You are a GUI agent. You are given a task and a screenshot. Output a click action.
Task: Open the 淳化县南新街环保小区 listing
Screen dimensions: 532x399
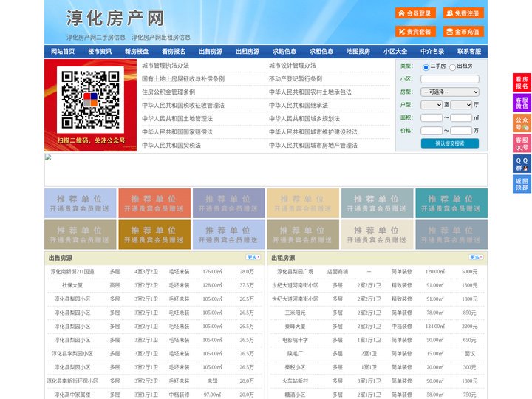tap(72, 381)
